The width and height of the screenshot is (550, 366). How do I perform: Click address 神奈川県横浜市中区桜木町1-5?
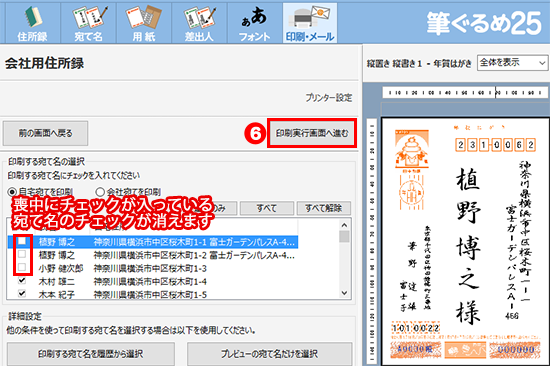[x=150, y=294]
